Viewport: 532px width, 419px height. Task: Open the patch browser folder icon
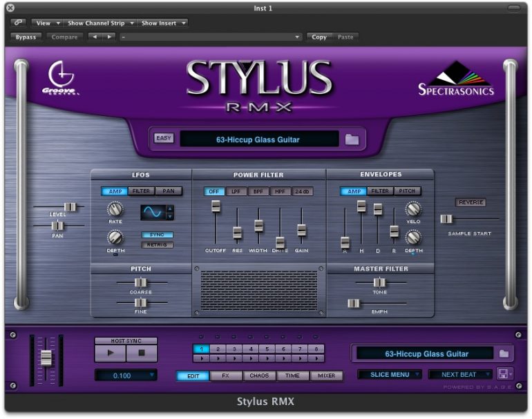[352, 139]
